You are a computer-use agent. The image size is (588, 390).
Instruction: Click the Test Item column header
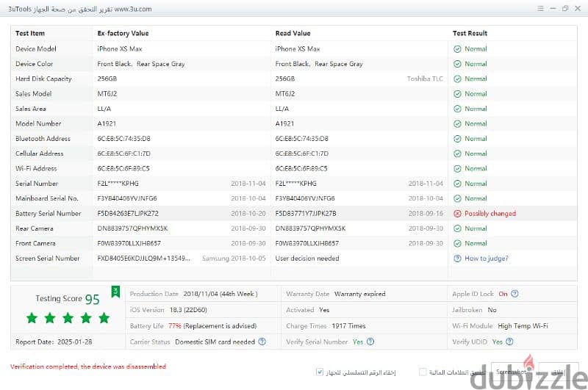click(x=30, y=33)
